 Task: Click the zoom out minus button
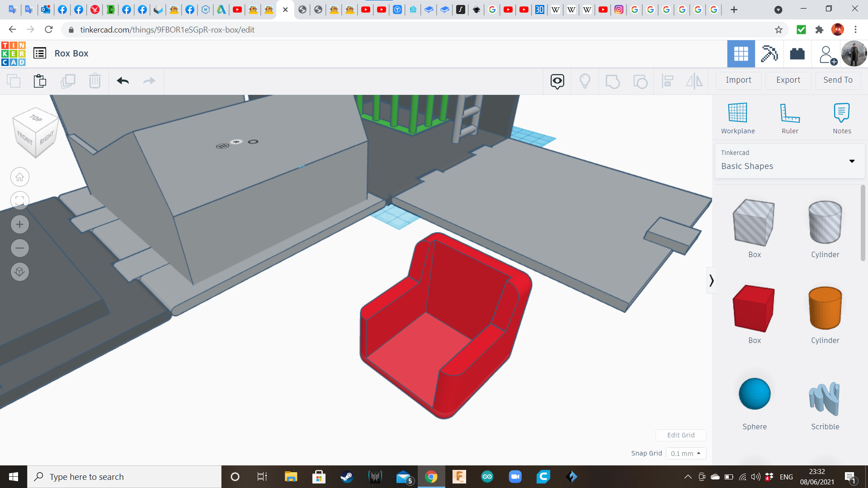20,248
